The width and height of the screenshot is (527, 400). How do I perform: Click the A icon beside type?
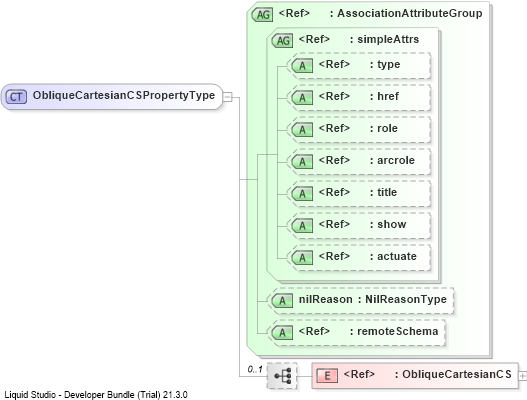tap(302, 66)
